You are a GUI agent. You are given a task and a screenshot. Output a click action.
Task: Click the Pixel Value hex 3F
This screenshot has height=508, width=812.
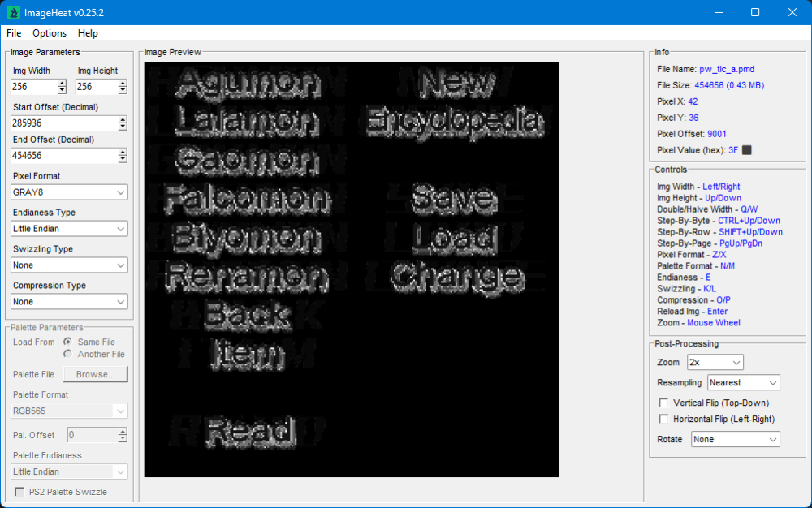[733, 150]
